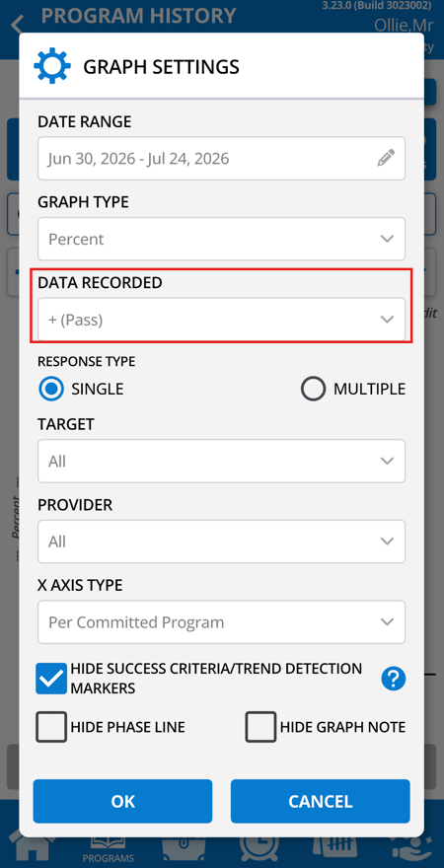Screen dimensions: 444x868
Task: Click the Graph Settings gear icon
Action: [52, 66]
